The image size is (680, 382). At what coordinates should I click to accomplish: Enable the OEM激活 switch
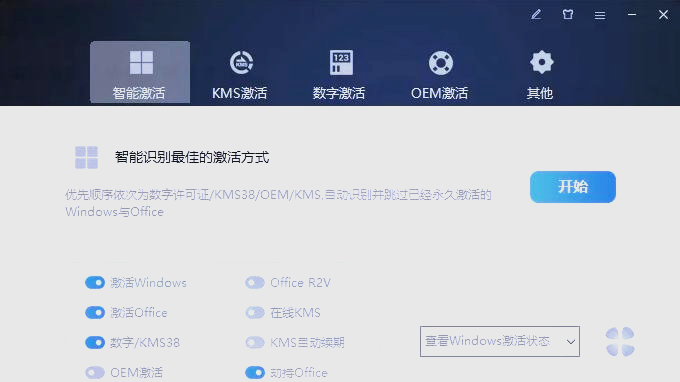click(x=95, y=372)
